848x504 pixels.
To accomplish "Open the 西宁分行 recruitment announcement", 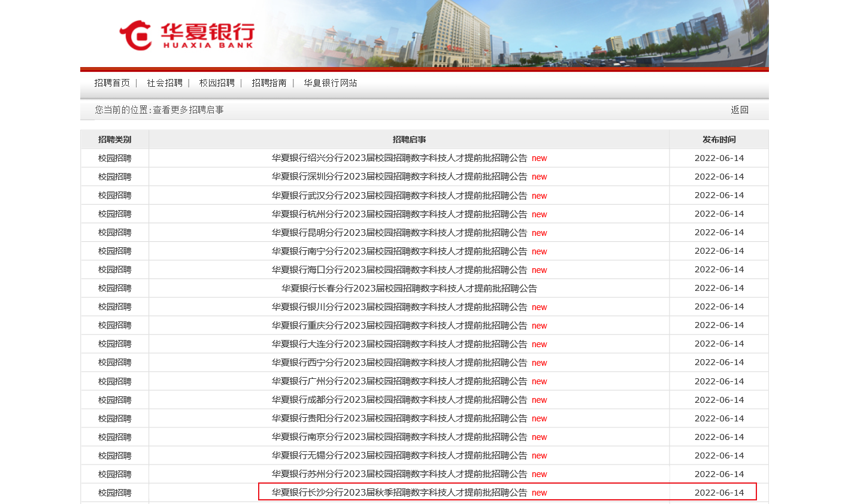I will [399, 363].
